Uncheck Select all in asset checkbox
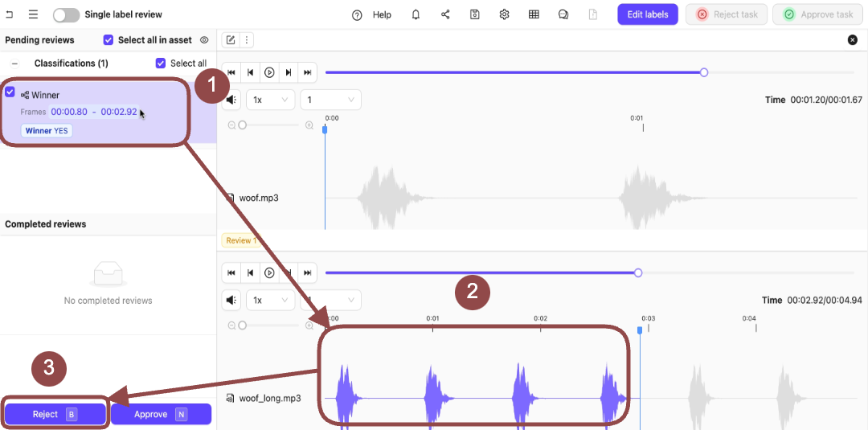The height and width of the screenshot is (430, 868). click(108, 40)
